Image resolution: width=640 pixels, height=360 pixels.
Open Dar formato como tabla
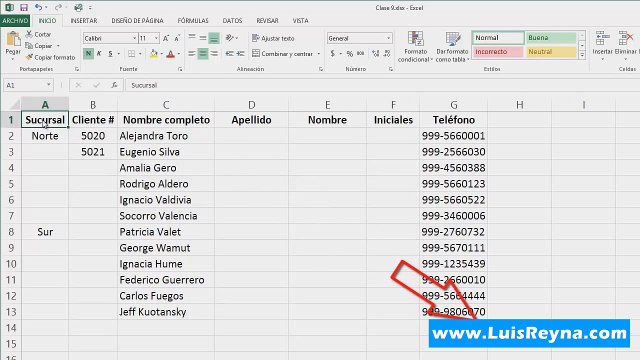coord(452,47)
